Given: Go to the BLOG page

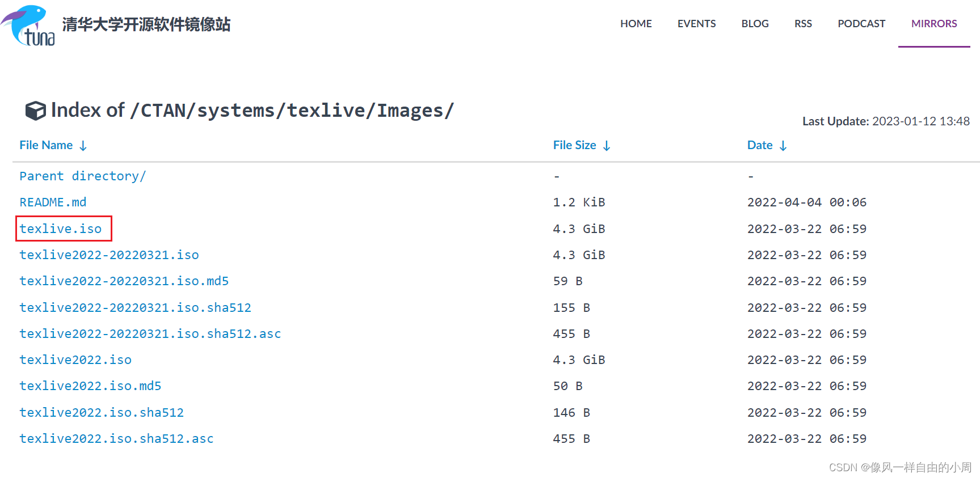Looking at the screenshot, I should coord(755,24).
